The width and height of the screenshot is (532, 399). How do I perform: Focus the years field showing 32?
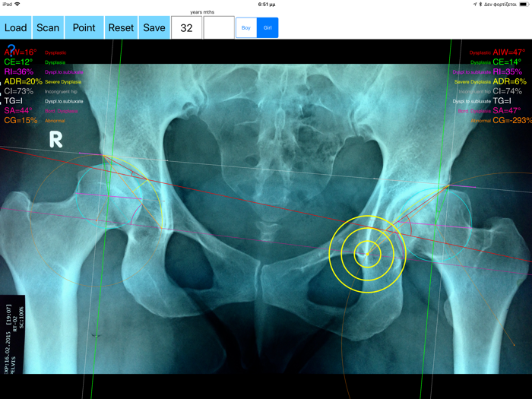pos(186,27)
